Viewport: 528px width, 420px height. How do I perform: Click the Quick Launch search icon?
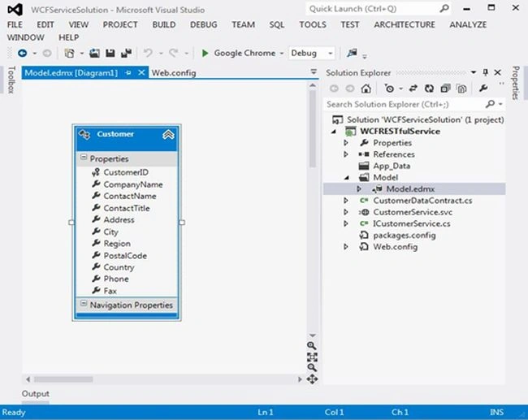(x=444, y=9)
